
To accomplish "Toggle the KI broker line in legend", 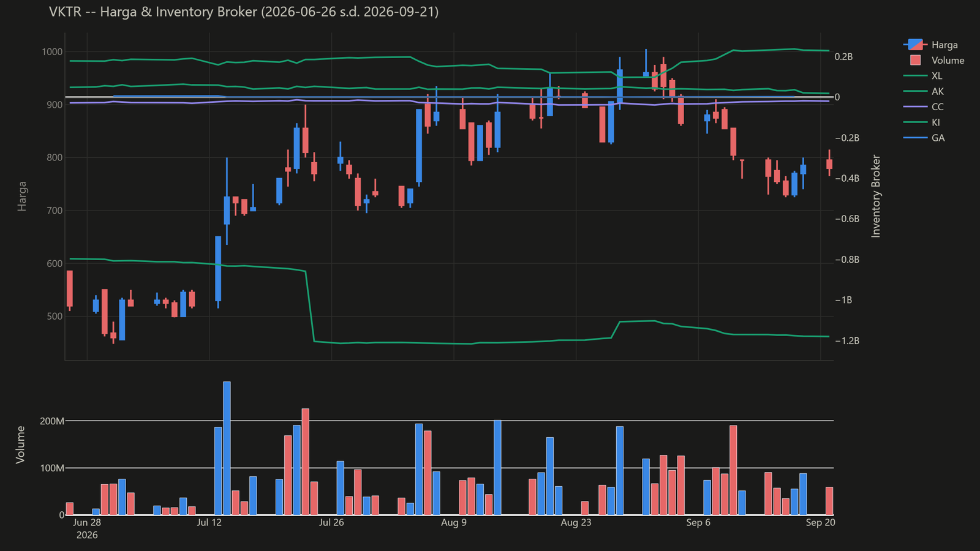I will (x=922, y=122).
